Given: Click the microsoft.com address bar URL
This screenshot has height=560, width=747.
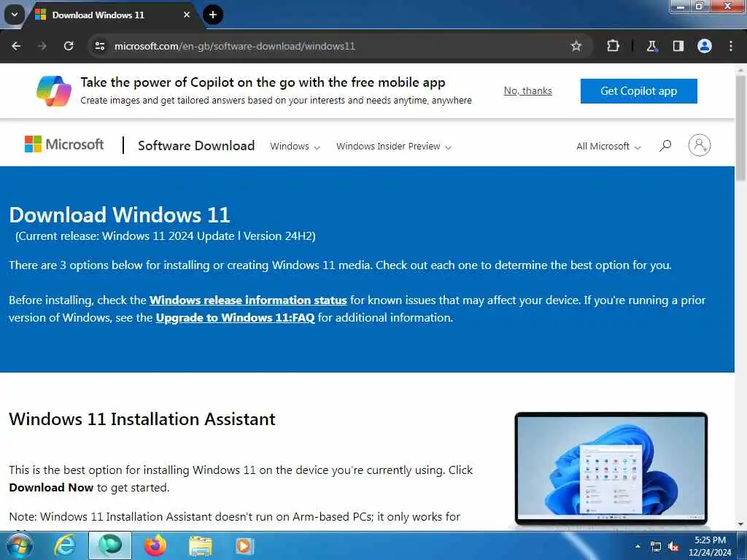Looking at the screenshot, I should tap(234, 46).
